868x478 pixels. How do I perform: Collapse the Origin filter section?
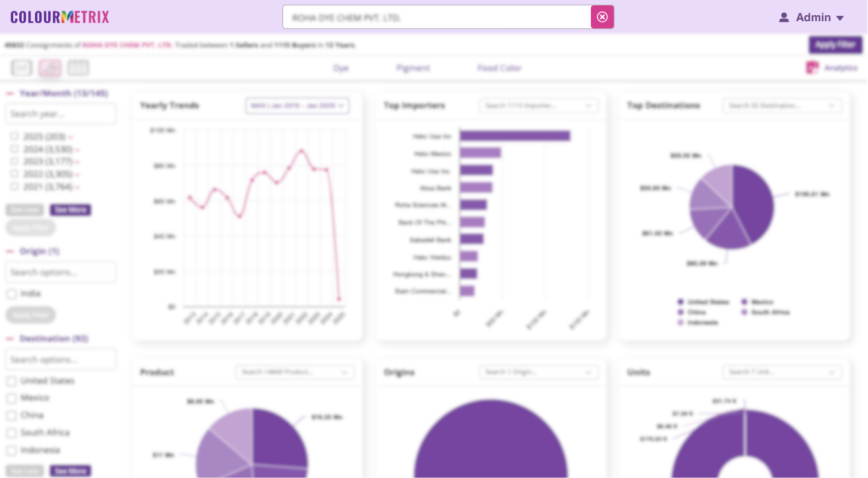pyautogui.click(x=10, y=252)
